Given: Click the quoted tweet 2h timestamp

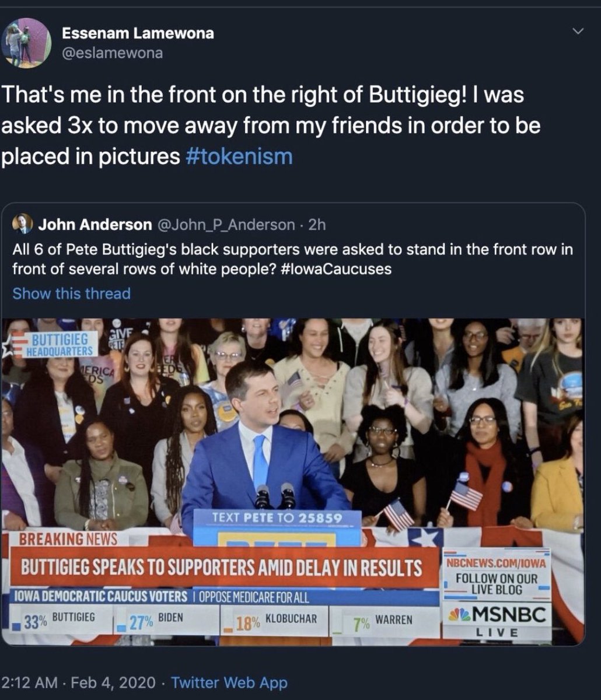Looking at the screenshot, I should pos(318,225).
